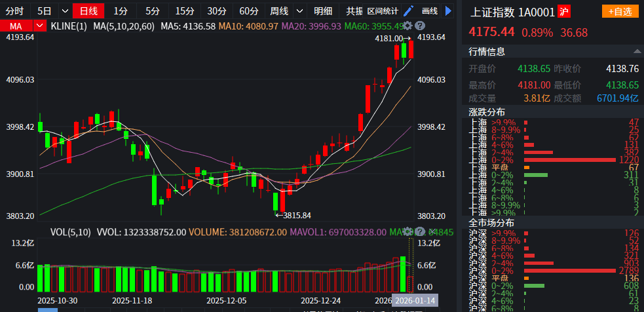Expand the 5日 period dropdown arrow
This screenshot has height=312, width=644.
(64, 11)
